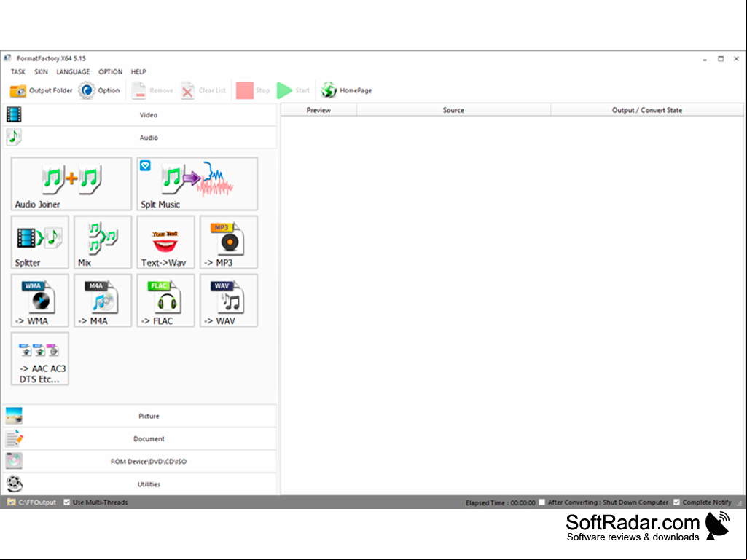Image resolution: width=747 pixels, height=560 pixels.
Task: Collapse the Audio category
Action: coord(140,138)
